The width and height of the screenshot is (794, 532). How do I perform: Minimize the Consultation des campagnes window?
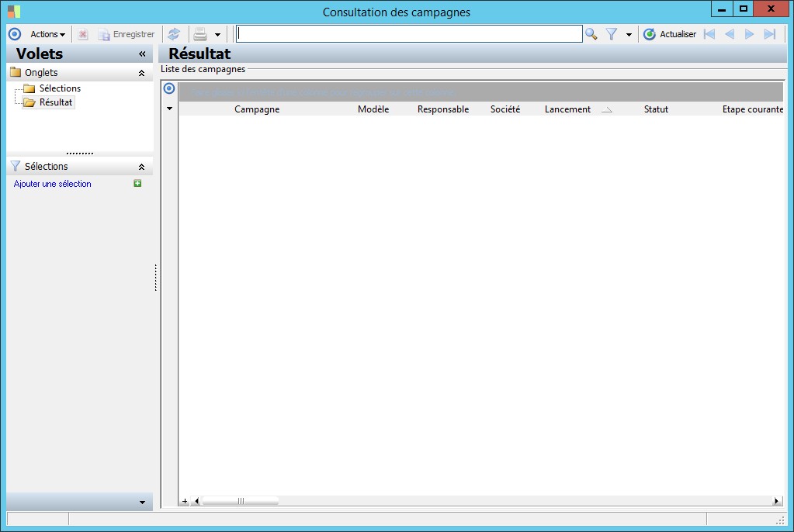point(722,9)
